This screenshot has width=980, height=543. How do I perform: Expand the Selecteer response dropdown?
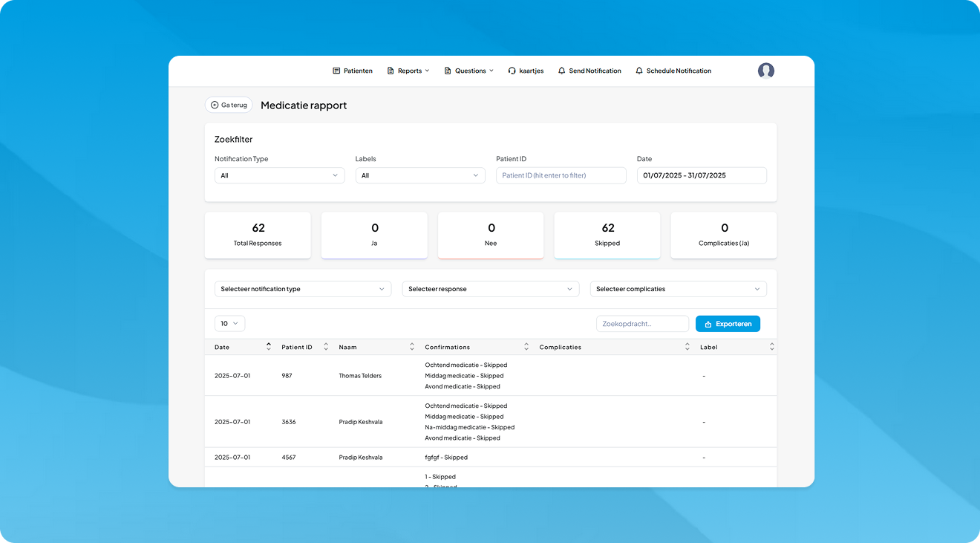tap(491, 289)
